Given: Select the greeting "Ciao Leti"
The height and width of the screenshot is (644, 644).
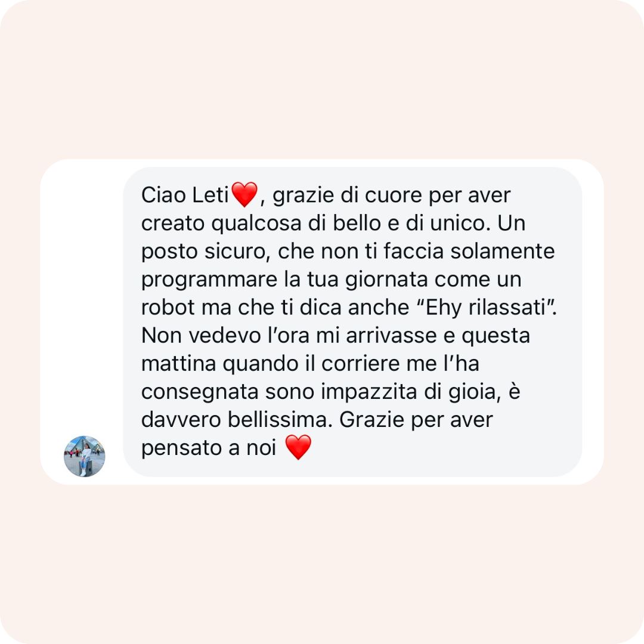Looking at the screenshot, I should coord(185,195).
